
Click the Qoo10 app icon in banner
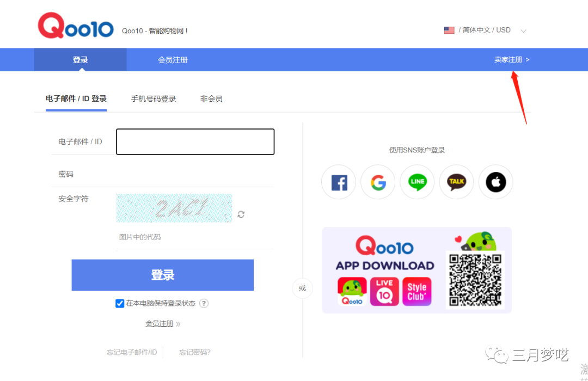(352, 292)
